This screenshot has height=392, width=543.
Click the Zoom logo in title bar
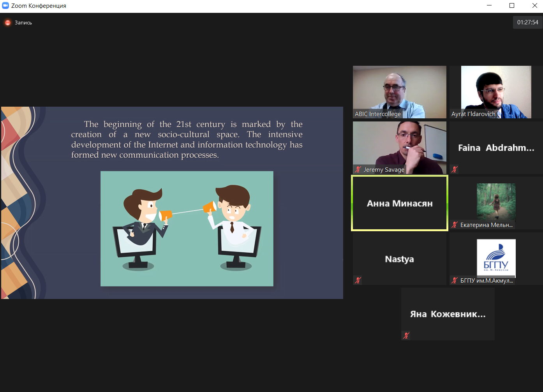[x=5, y=6]
